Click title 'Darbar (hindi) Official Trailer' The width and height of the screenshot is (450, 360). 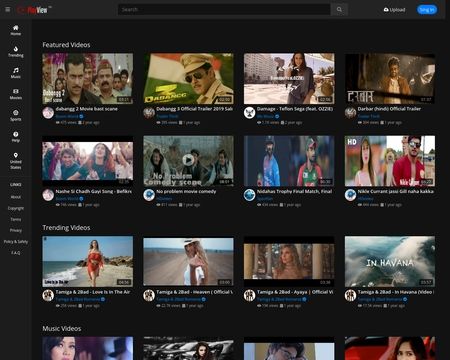tap(389, 109)
